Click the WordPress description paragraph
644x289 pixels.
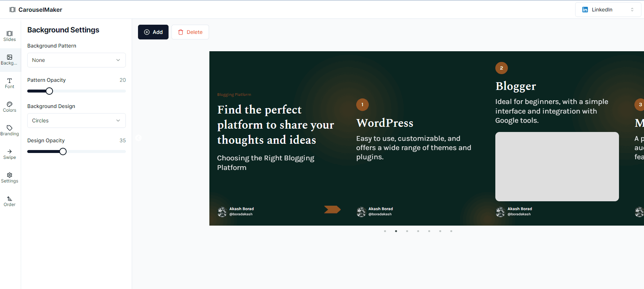click(x=414, y=147)
